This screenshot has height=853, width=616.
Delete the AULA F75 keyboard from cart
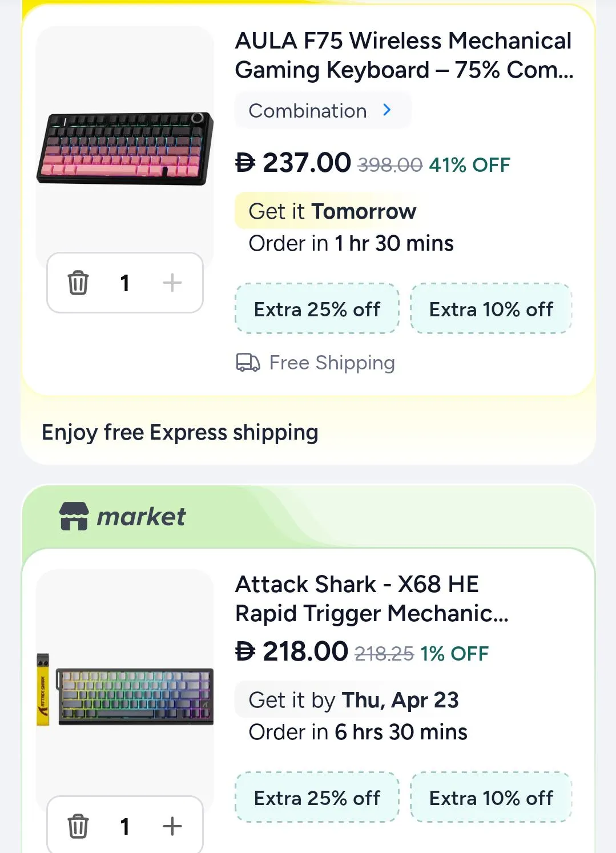[x=78, y=283]
